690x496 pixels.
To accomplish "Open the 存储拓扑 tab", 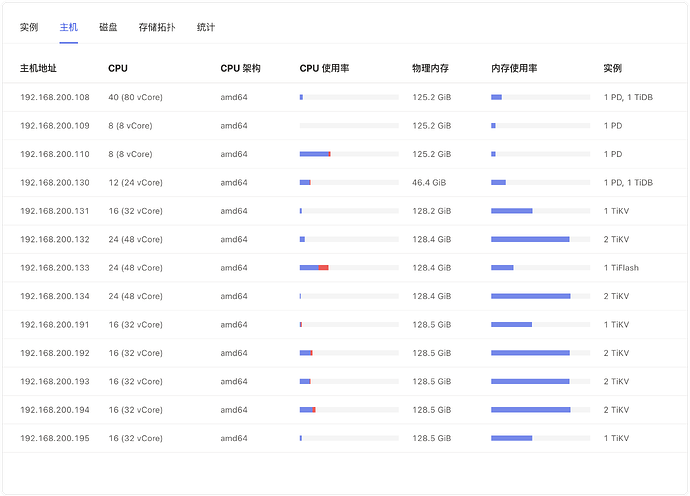I will coord(157,27).
